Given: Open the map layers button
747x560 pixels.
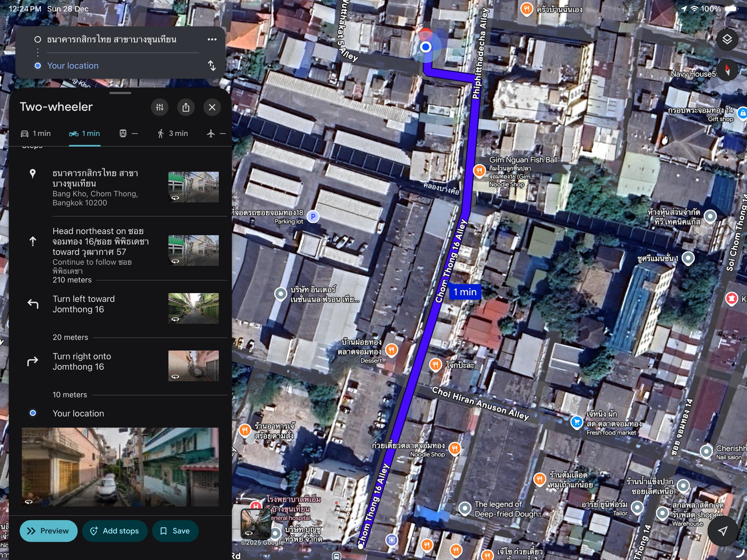Looking at the screenshot, I should [x=727, y=39].
